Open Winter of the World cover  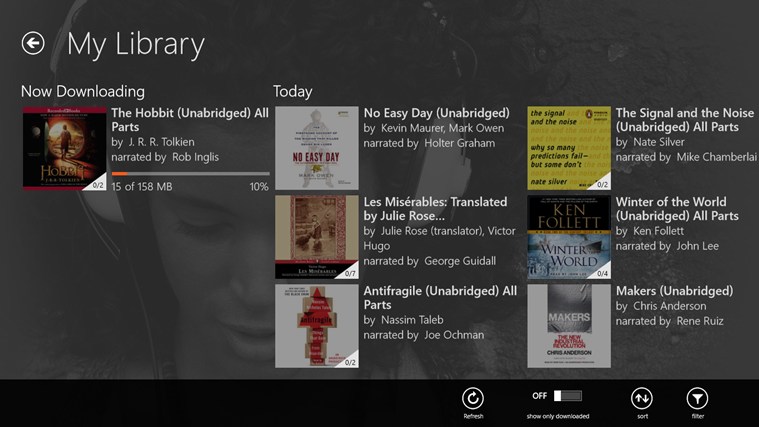(568, 236)
